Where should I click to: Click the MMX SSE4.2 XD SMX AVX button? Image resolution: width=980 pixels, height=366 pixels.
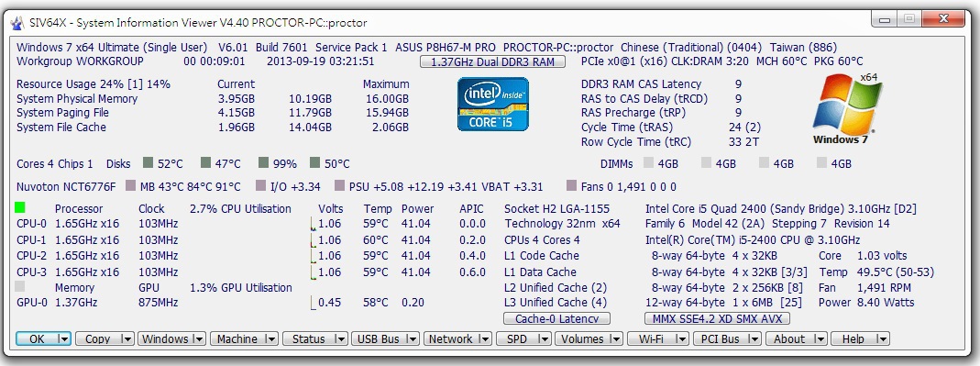point(717,318)
